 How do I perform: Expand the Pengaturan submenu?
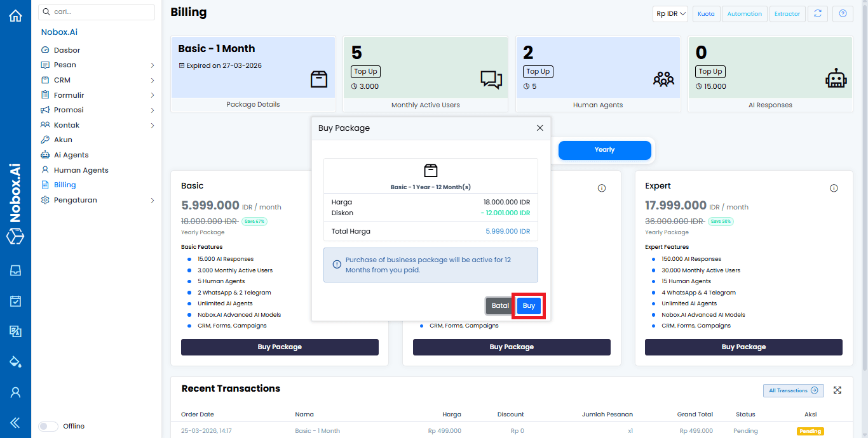click(x=153, y=201)
